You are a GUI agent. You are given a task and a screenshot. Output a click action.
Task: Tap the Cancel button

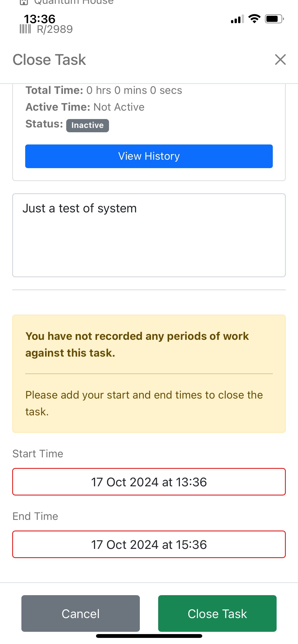click(x=80, y=614)
